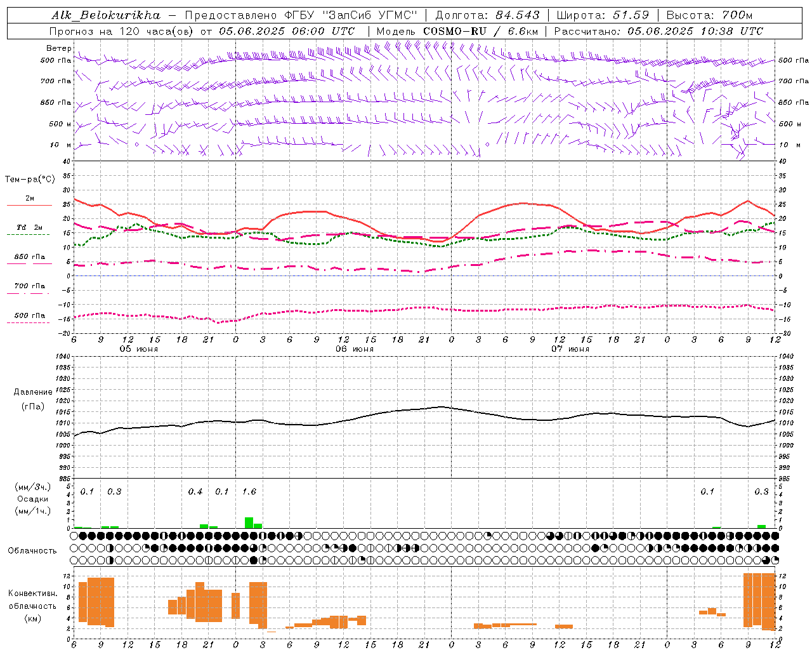Click the Рассчитано: 05.06.2025 10:38 UTC text
Image resolution: width=812 pixels, height=650 pixels.
click(658, 31)
